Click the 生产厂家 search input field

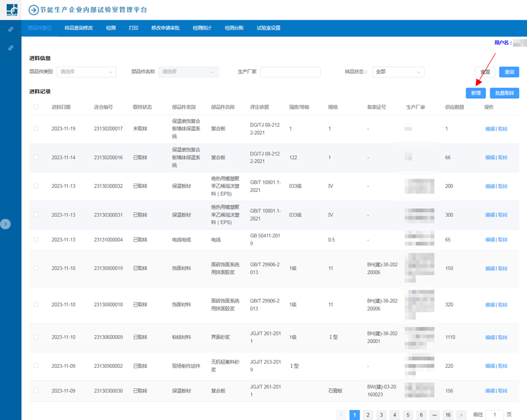tap(290, 72)
